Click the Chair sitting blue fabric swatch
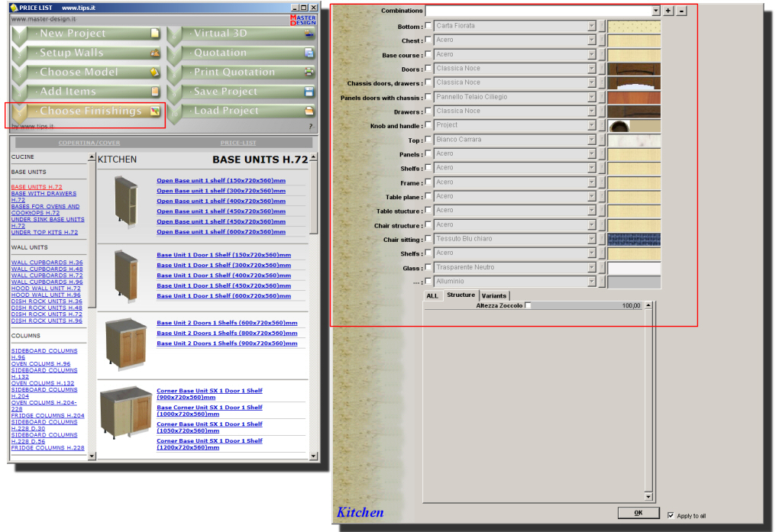 [x=635, y=238]
